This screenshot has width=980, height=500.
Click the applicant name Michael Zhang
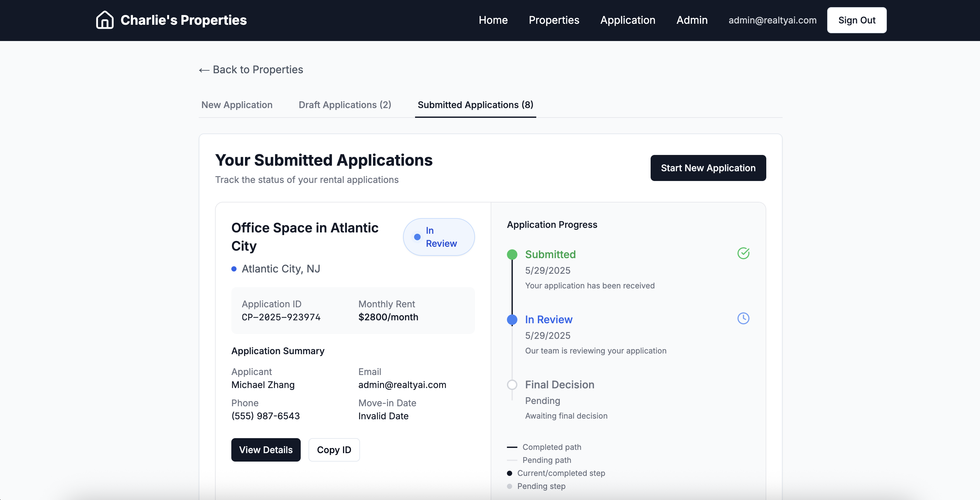pos(263,385)
